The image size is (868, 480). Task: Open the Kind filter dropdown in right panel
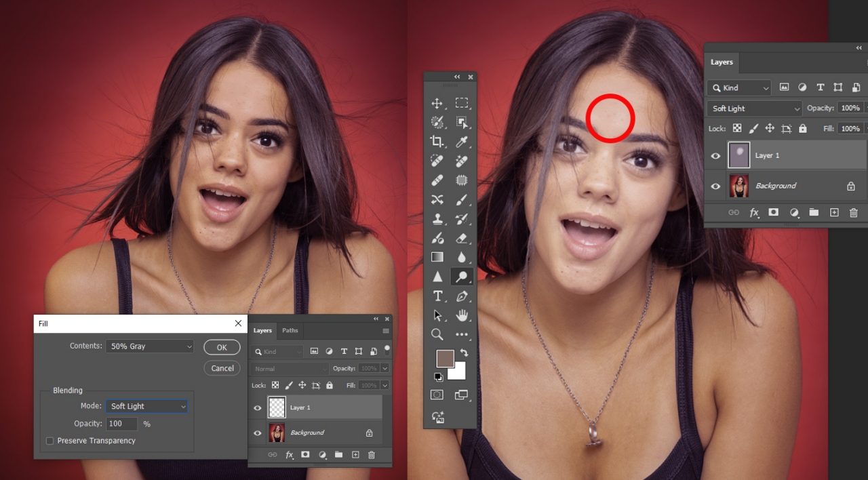tap(738, 87)
